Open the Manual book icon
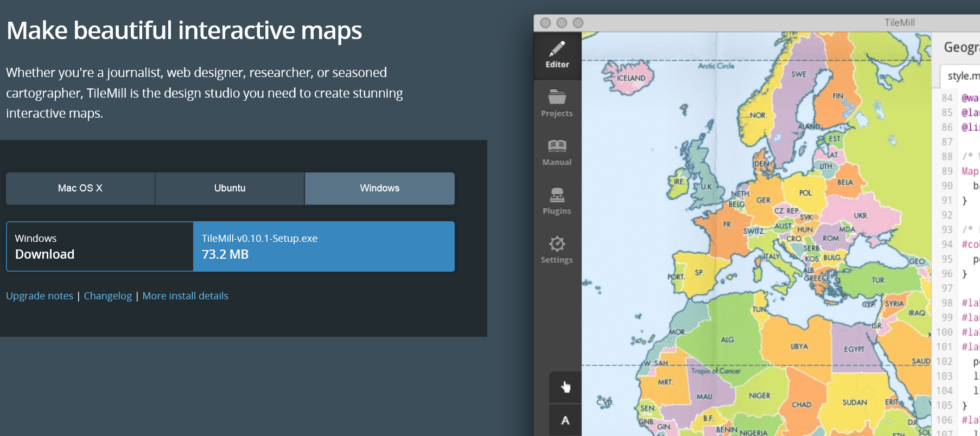Viewport: 980px width, 436px height. point(557,146)
